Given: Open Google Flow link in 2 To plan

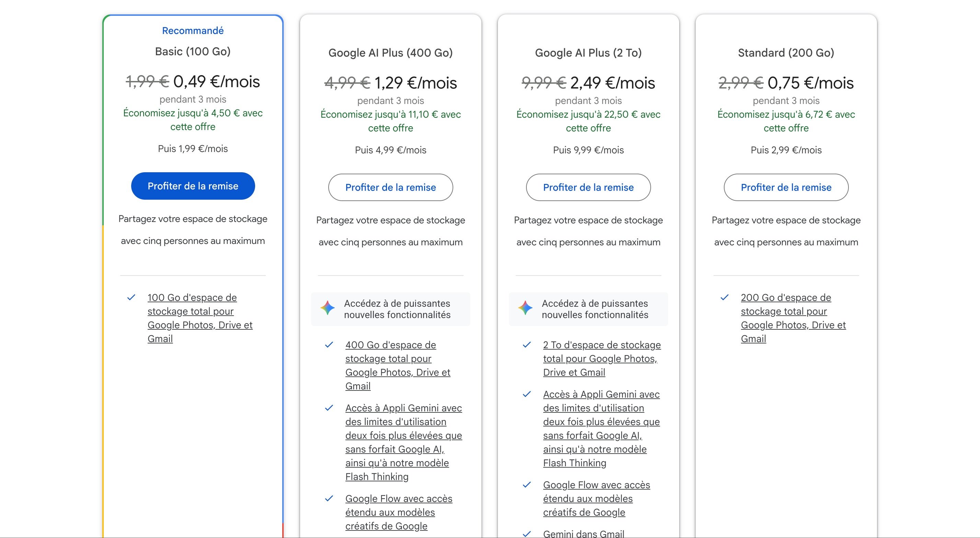Looking at the screenshot, I should coord(596,499).
